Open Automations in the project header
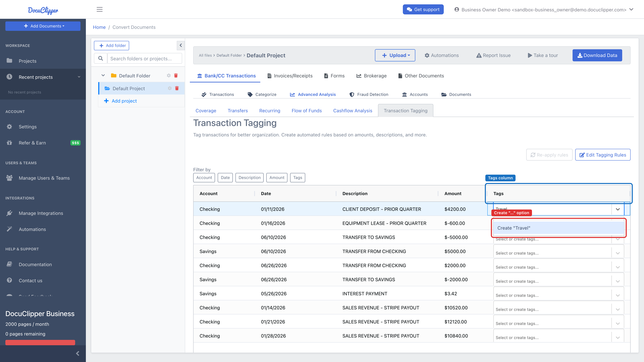 click(x=442, y=55)
